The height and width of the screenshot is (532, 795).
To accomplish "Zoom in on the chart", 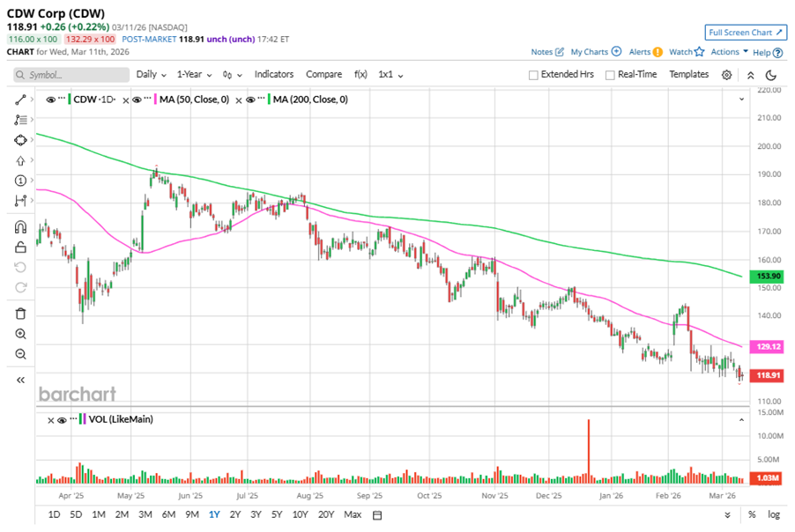I will click(20, 334).
